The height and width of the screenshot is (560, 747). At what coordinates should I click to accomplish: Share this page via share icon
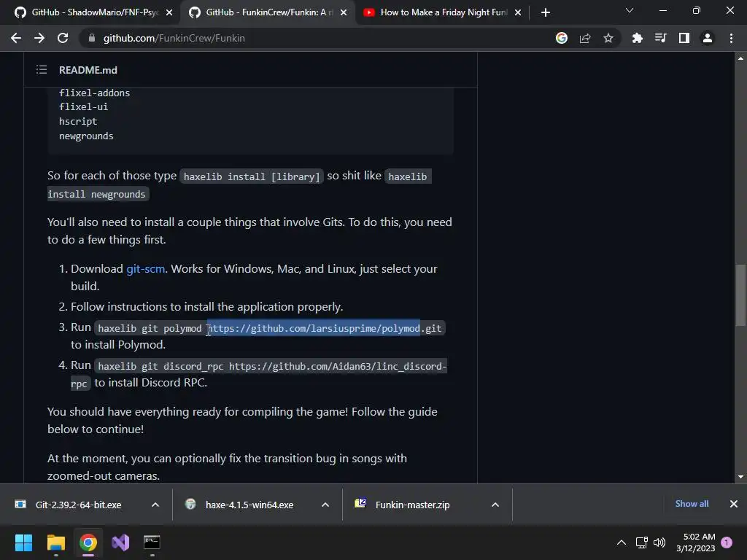[x=584, y=38]
